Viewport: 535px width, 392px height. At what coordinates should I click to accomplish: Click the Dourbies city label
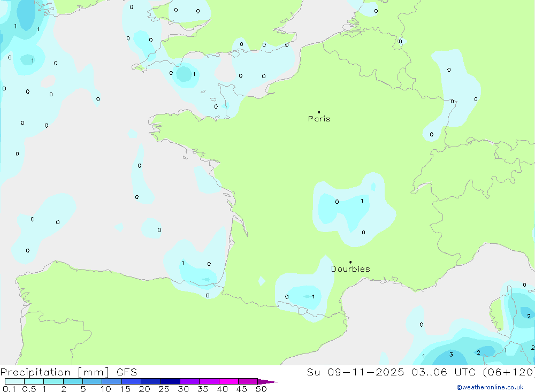tap(350, 269)
